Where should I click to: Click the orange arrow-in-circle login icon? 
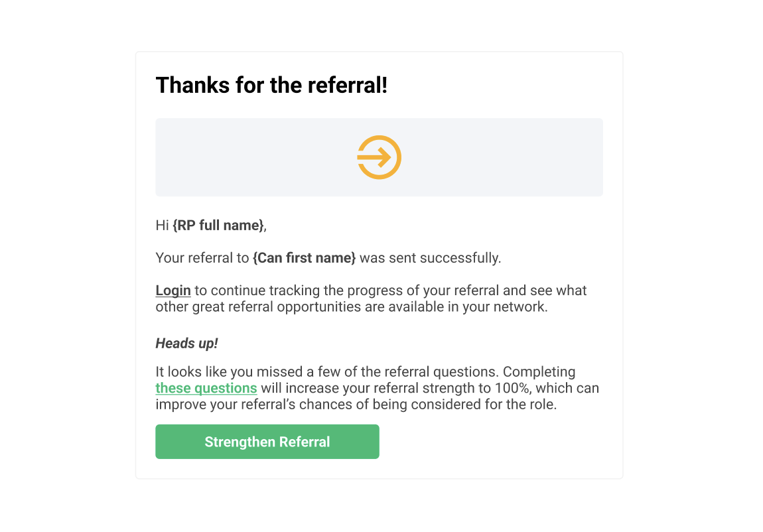[x=379, y=157]
